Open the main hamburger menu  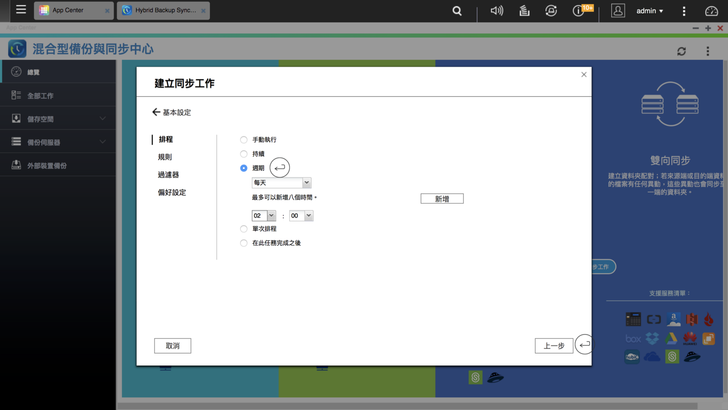point(21,10)
